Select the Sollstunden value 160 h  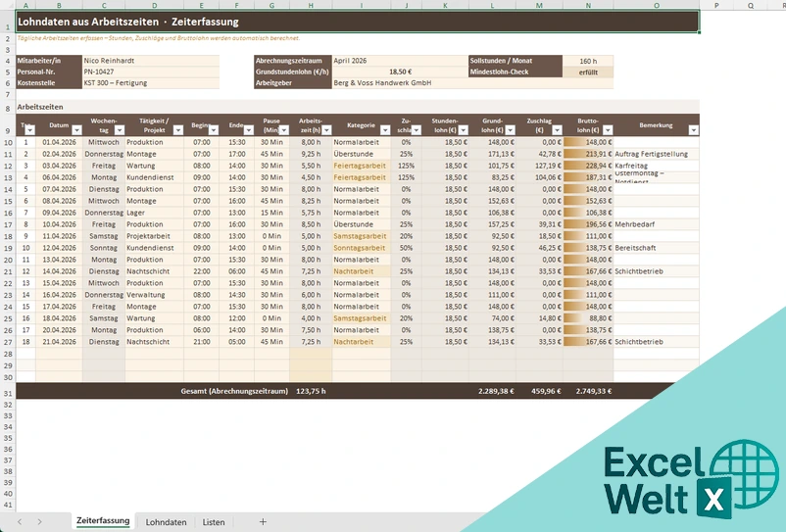[x=588, y=61]
